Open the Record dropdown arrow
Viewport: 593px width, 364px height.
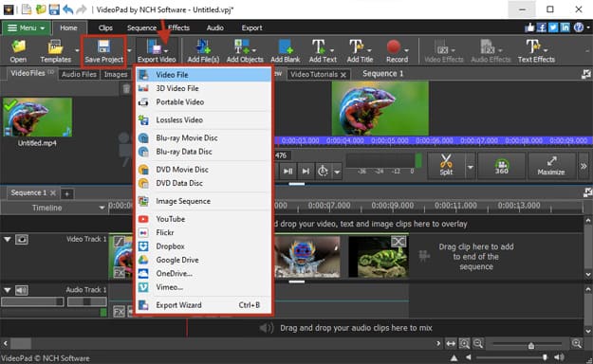point(406,50)
